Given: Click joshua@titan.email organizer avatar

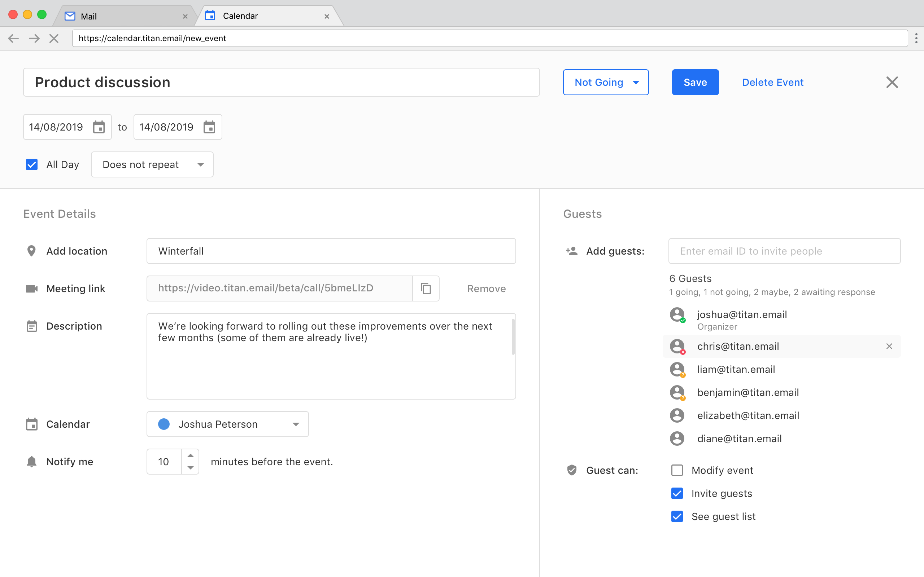Looking at the screenshot, I should coord(677,315).
